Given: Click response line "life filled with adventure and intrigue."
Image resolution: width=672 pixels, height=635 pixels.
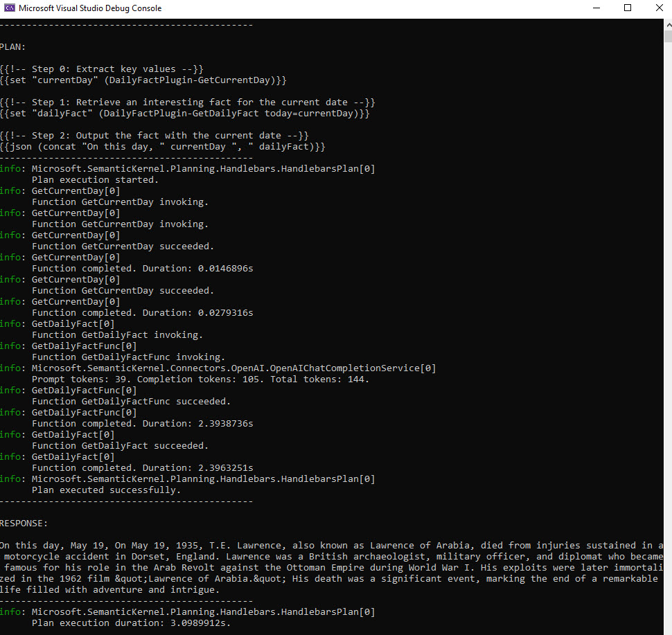Looking at the screenshot, I should coord(109,590).
